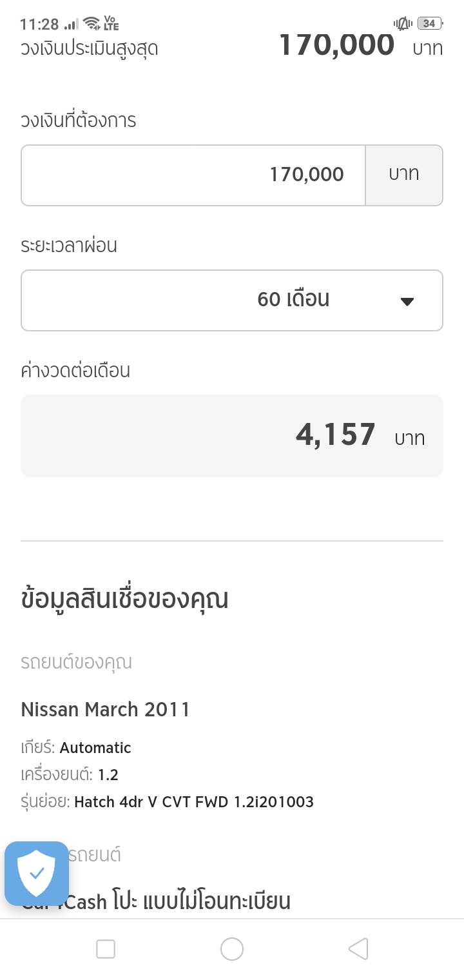Image resolution: width=464 pixels, height=980 pixels.
Task: Expand installment period dropdown arrow
Action: click(x=407, y=301)
